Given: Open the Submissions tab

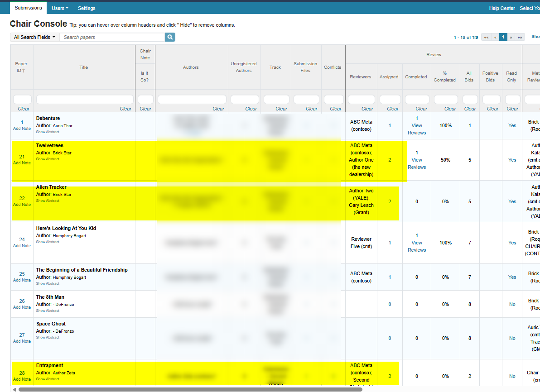Looking at the screenshot, I should click(28, 8).
